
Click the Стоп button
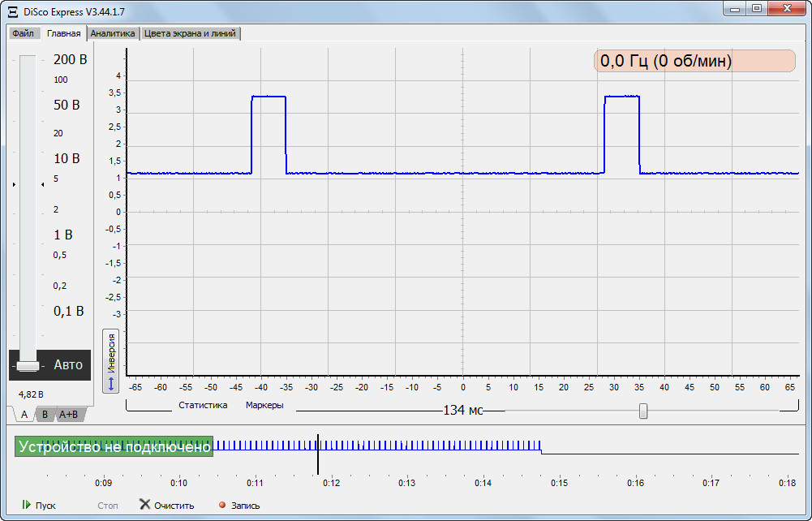coord(108,506)
